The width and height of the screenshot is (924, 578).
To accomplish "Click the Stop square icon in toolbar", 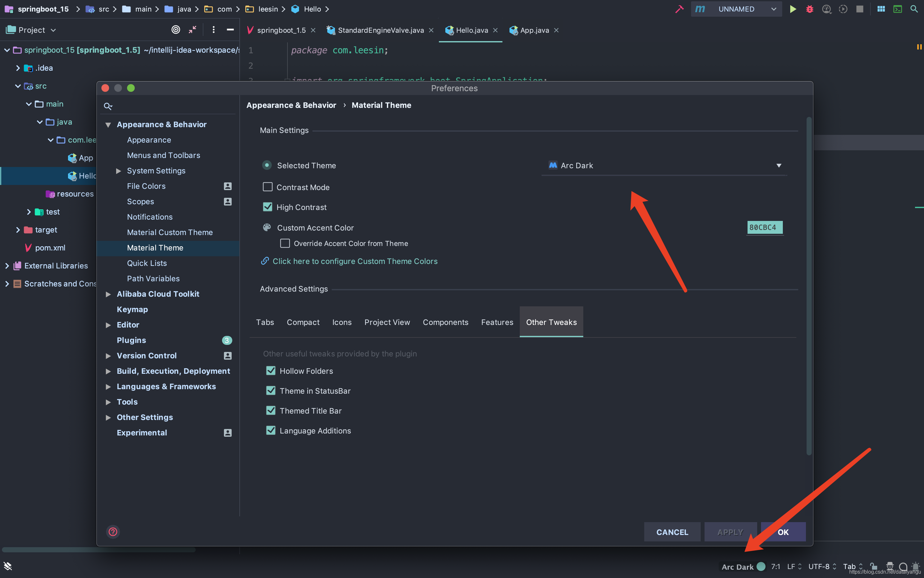I will point(860,9).
